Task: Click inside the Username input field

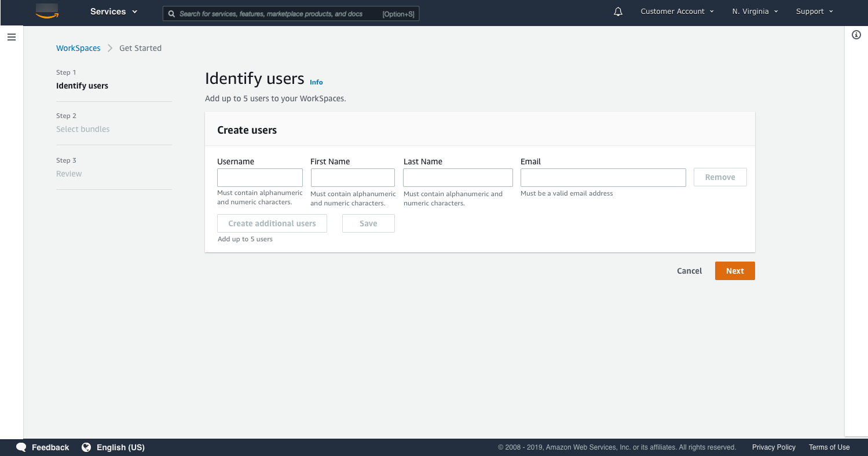Action: 259,177
